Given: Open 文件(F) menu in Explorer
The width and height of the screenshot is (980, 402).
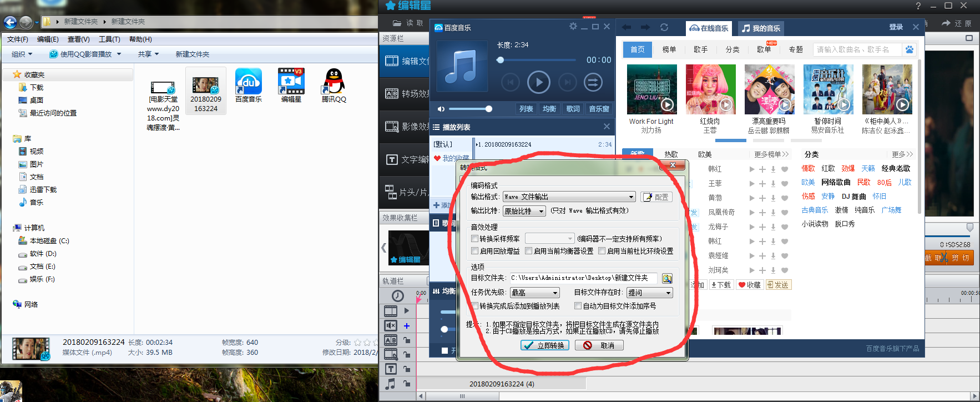Looking at the screenshot, I should click(18, 39).
